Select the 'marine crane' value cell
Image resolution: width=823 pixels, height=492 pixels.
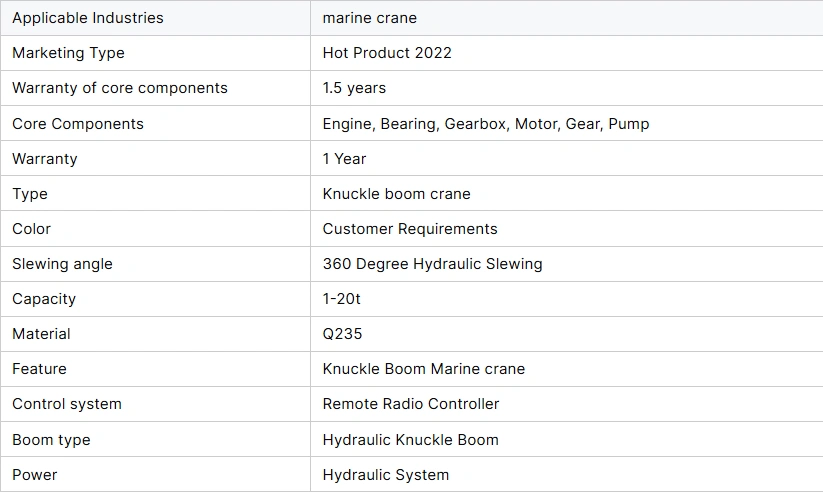pyautogui.click(x=370, y=18)
